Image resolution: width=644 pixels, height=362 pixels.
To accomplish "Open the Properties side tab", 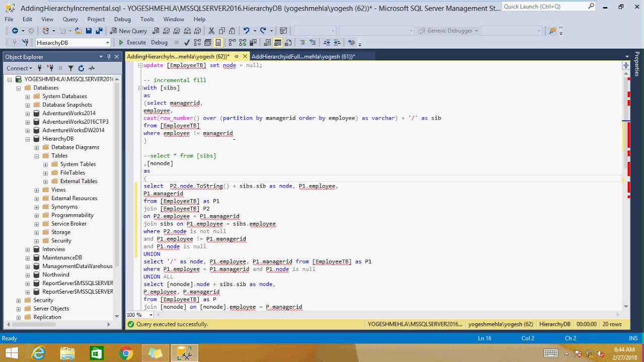I will click(637, 64).
